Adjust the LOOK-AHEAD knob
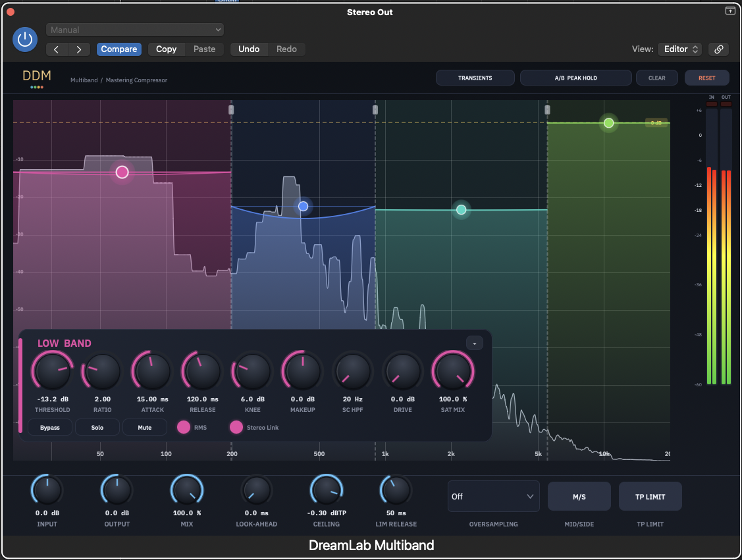The image size is (742, 560). pos(257,490)
